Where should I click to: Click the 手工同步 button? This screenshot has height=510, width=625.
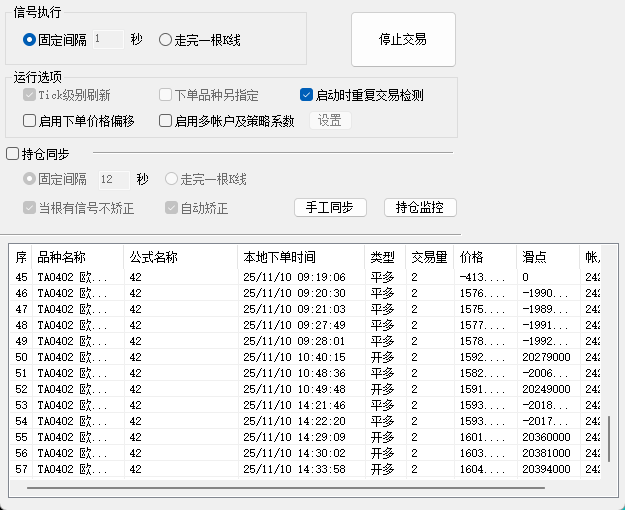tap(329, 207)
